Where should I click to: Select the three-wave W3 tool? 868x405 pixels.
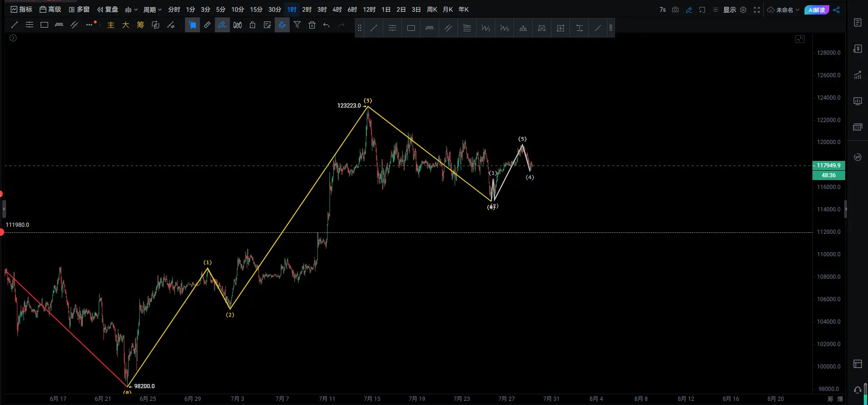pos(486,28)
